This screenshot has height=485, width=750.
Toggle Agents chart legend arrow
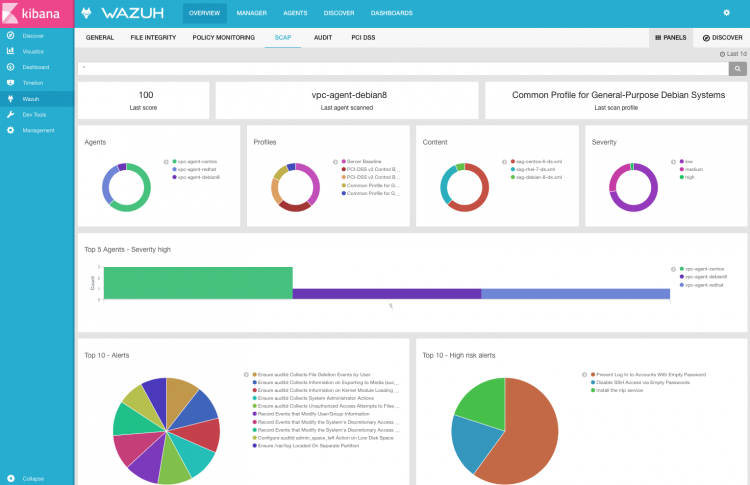(x=166, y=162)
